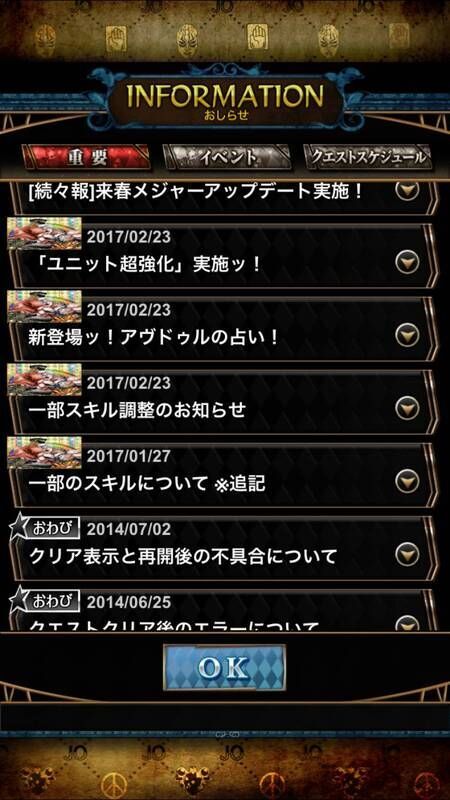
Task: Click the おわび star badge dated 2014/06/25
Action: [44, 599]
